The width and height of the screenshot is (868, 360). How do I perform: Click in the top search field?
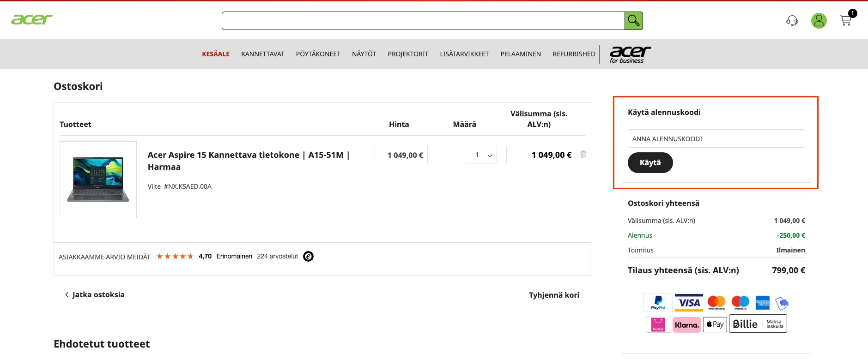[423, 21]
